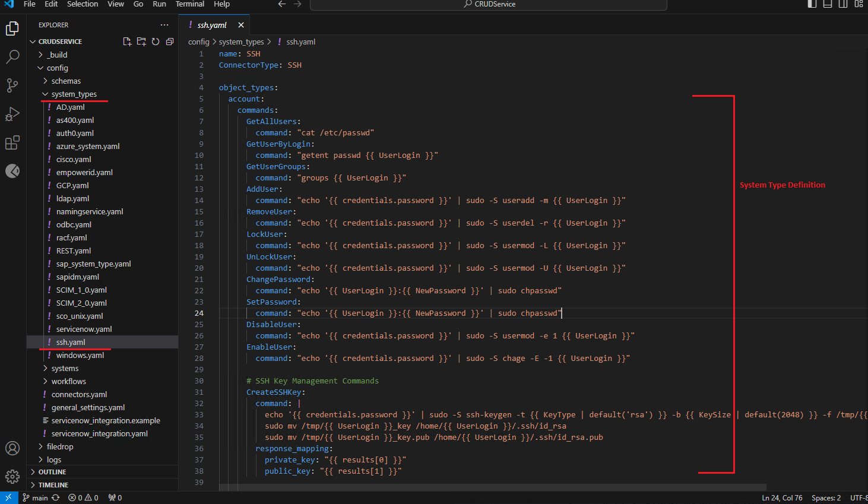Refresh the Explorer tree
The width and height of the screenshot is (868, 504).
(156, 42)
